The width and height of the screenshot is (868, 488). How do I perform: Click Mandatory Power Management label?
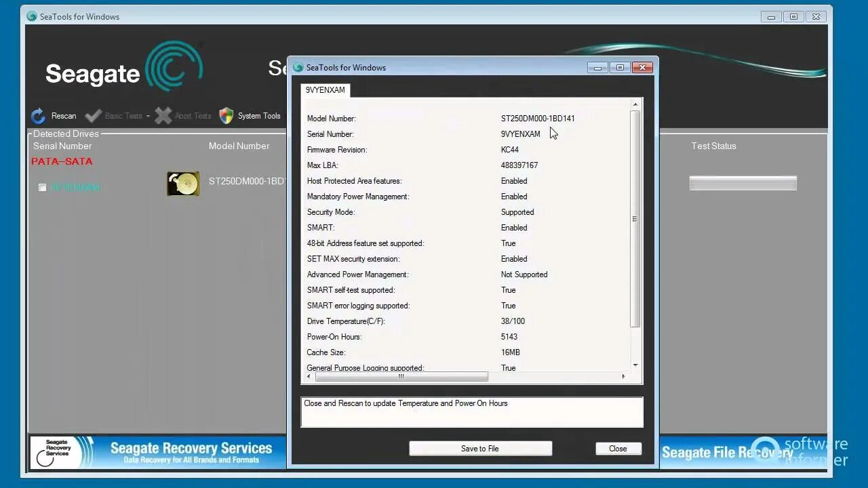[358, 197]
